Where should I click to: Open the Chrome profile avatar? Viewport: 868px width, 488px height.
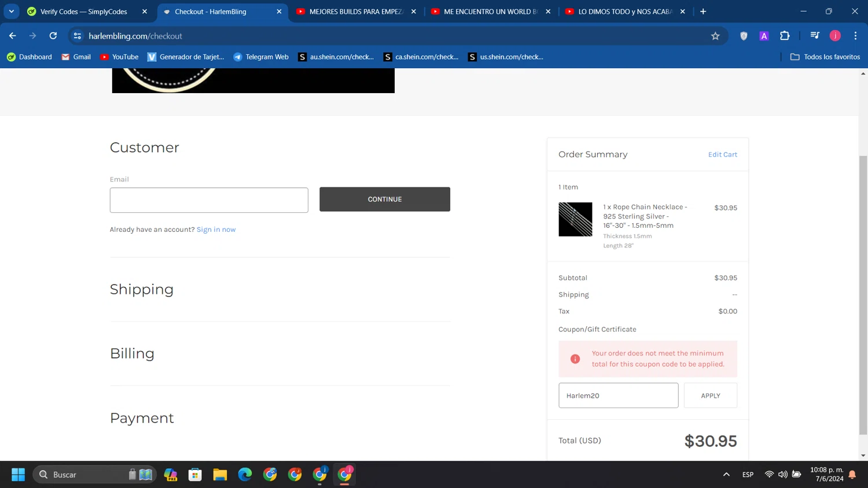tap(835, 36)
